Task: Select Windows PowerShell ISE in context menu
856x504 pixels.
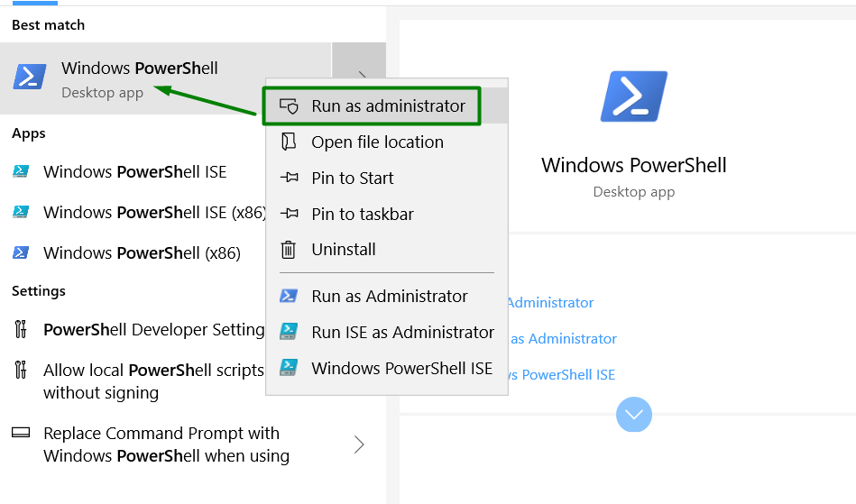Action: pyautogui.click(x=387, y=368)
